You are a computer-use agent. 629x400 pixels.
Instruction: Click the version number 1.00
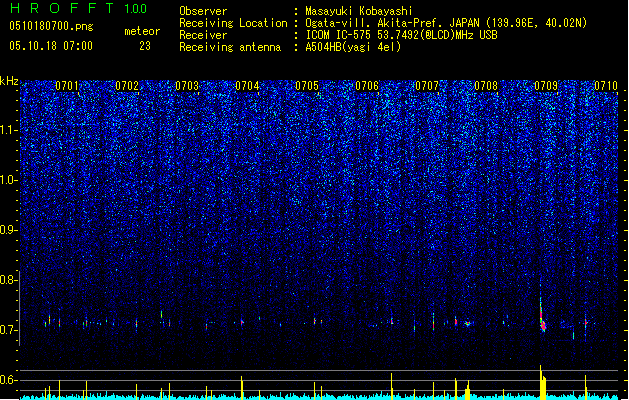[136, 9]
